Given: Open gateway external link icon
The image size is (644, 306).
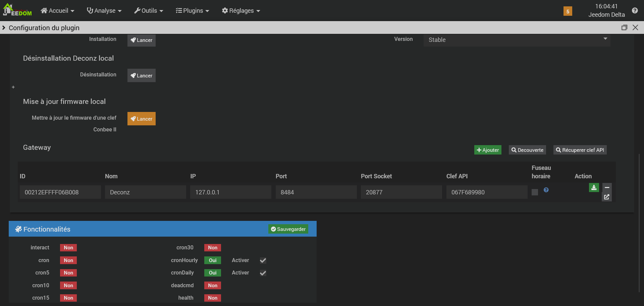Looking at the screenshot, I should [x=607, y=197].
